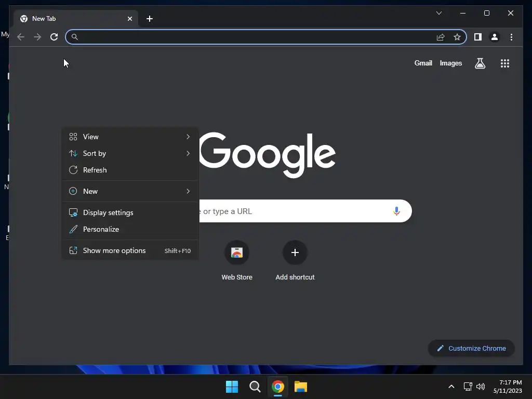Open the Images link
Screen dimensions: 532x399
pos(450,63)
